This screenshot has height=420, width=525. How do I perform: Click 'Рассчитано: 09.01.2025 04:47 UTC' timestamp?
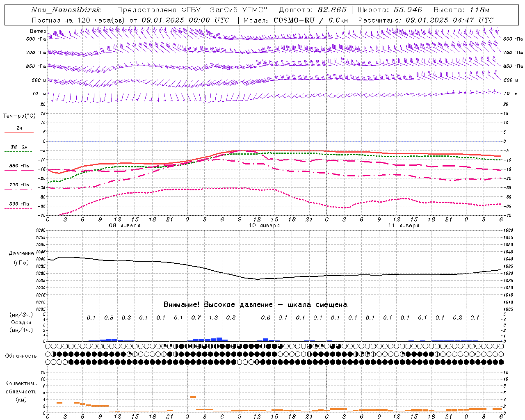coord(426,20)
